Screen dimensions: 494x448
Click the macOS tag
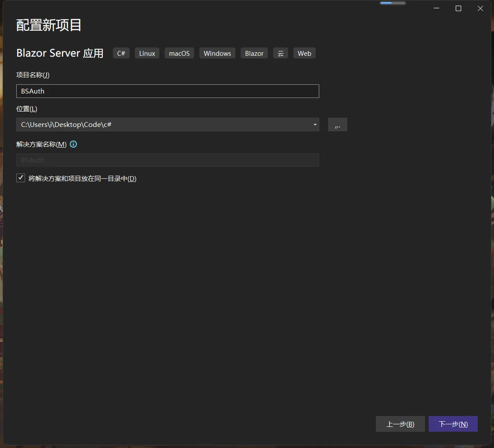tap(179, 53)
